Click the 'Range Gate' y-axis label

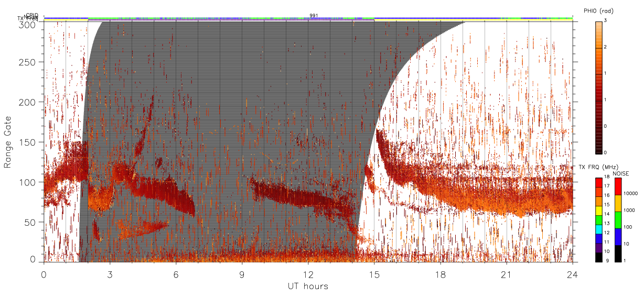tap(8, 142)
